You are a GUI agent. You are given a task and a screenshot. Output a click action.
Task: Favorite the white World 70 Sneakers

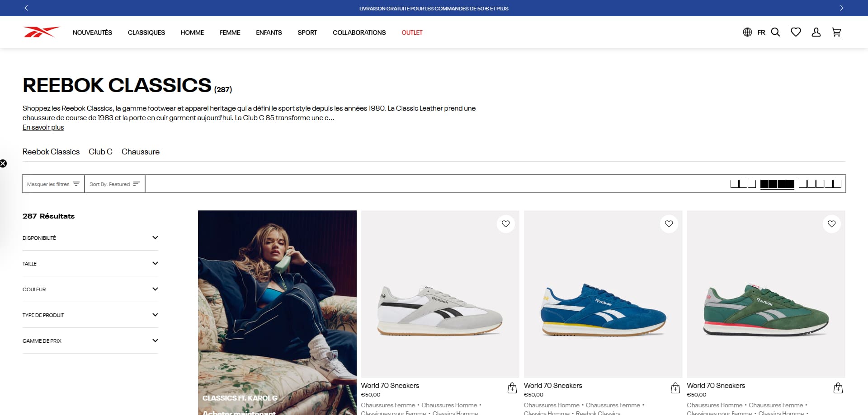(x=505, y=224)
